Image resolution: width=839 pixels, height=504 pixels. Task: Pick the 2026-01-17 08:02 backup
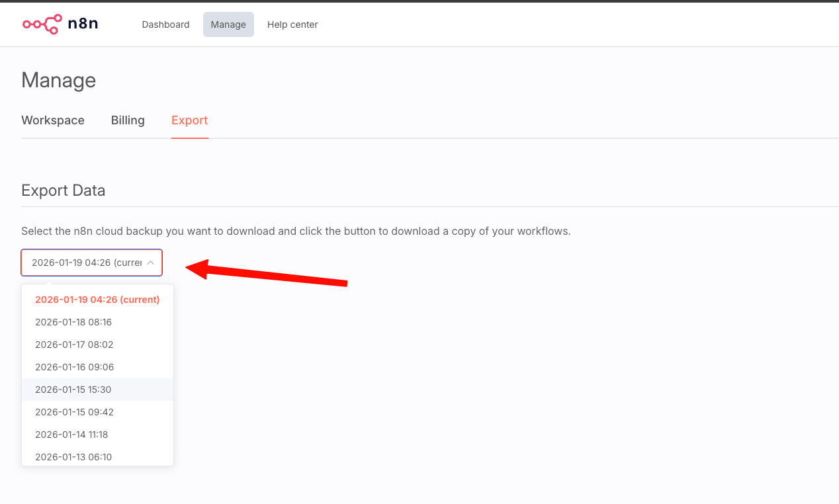74,345
